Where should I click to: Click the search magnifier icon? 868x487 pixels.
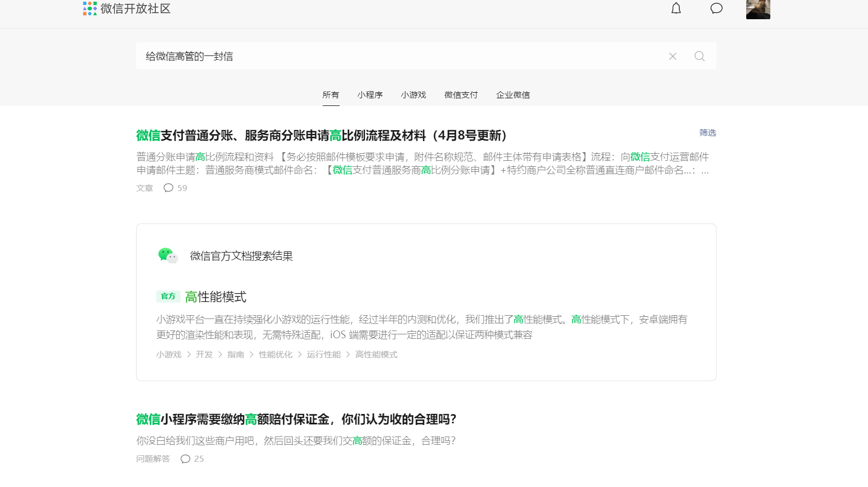tap(700, 56)
